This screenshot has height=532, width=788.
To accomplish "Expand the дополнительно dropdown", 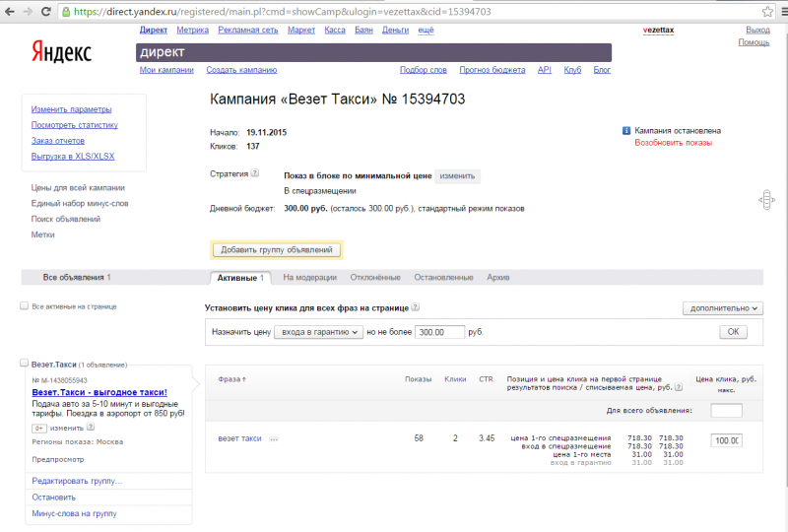I will pyautogui.click(x=723, y=308).
